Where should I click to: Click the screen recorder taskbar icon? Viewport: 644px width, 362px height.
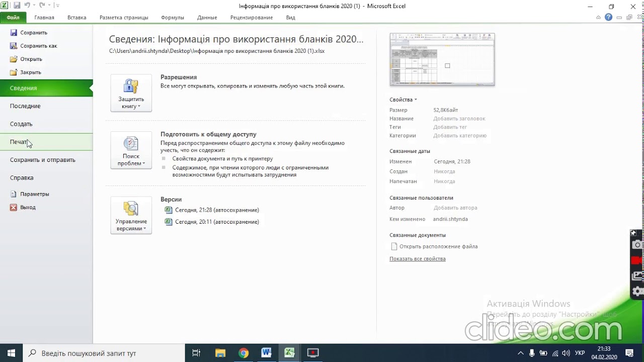[x=313, y=353]
